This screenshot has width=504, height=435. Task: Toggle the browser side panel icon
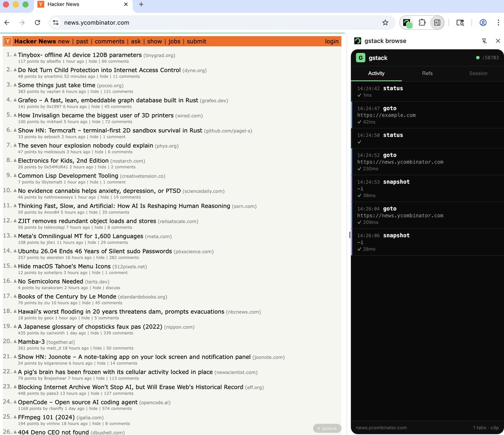(x=437, y=23)
